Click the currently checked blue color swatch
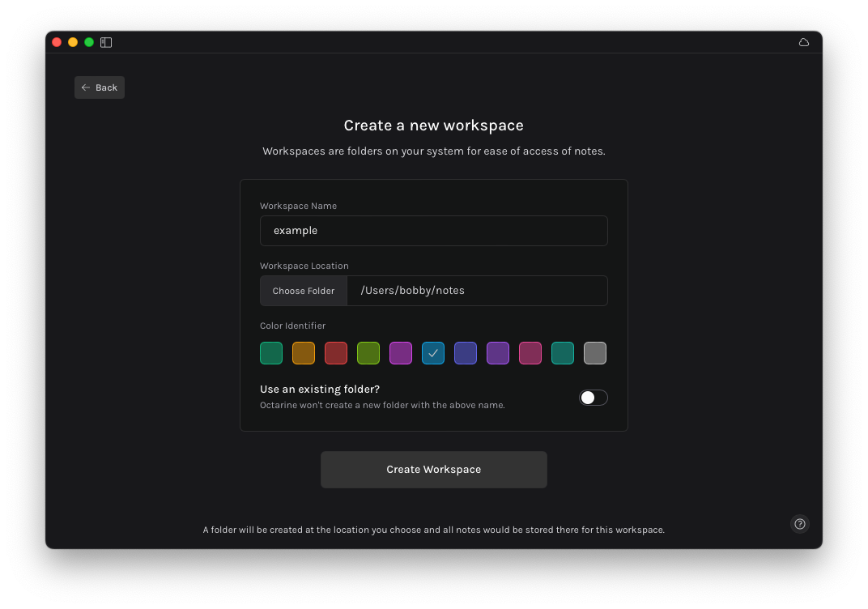 [x=433, y=353]
